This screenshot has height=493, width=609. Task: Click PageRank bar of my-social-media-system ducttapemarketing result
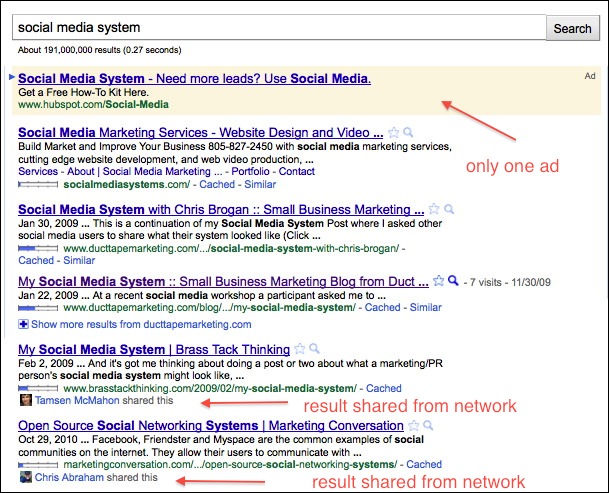tap(38, 308)
